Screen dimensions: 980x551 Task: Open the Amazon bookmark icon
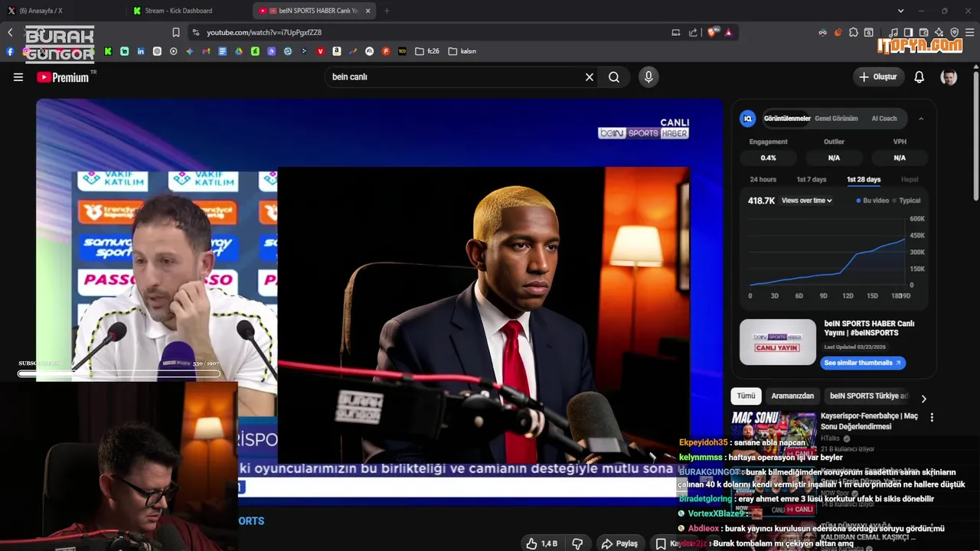pos(337,51)
